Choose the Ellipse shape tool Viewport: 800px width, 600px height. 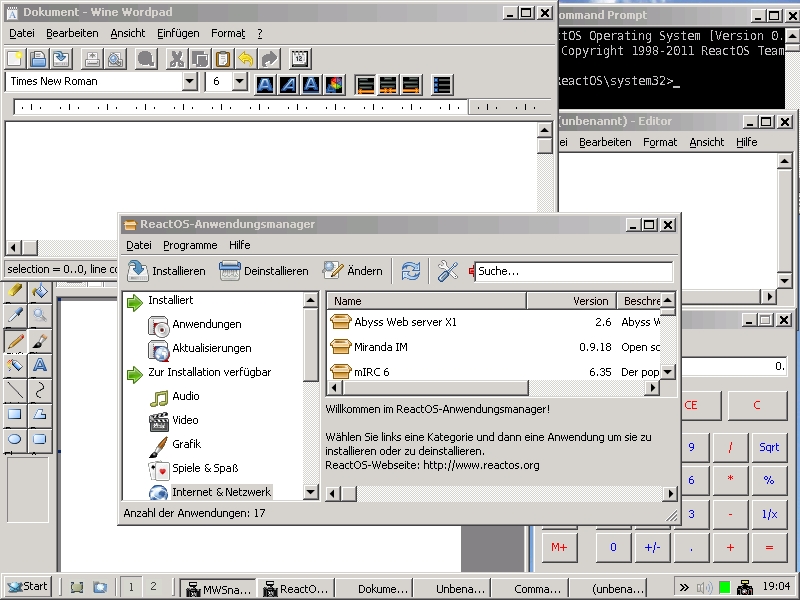point(15,438)
